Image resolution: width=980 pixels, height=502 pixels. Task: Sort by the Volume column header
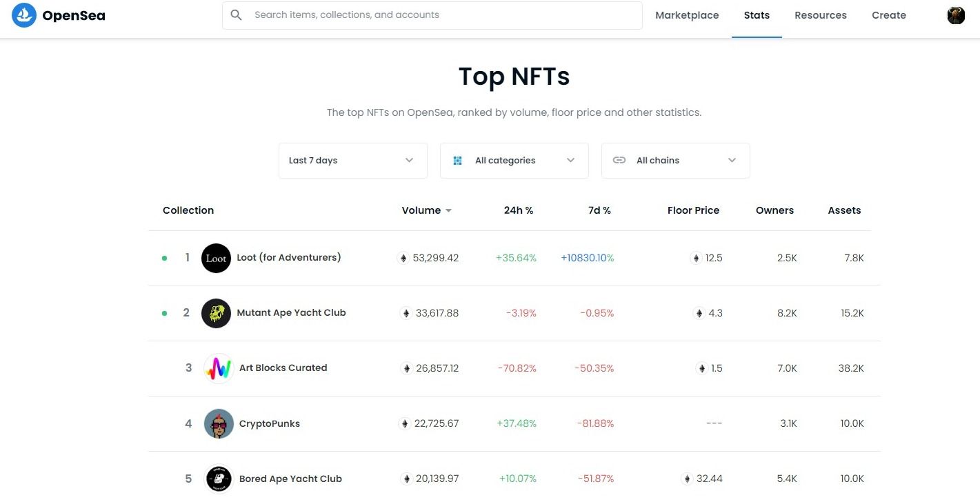(421, 210)
